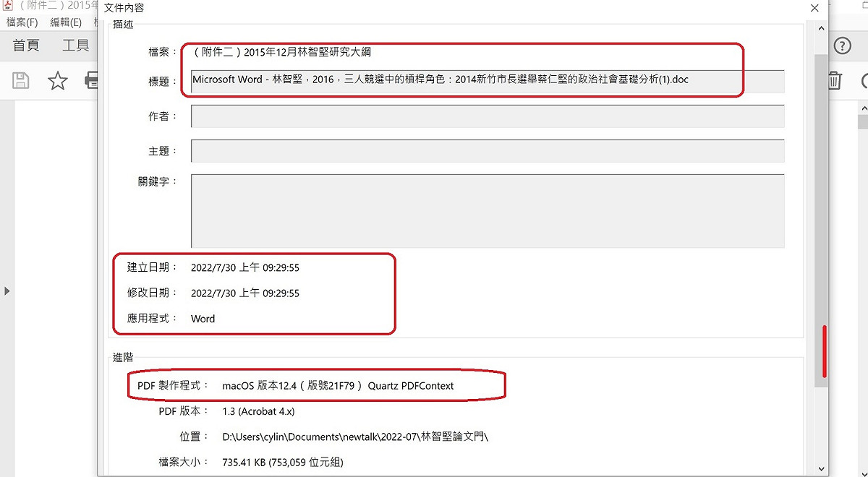
Task: Click the 進階 section heading
Action: (x=123, y=357)
